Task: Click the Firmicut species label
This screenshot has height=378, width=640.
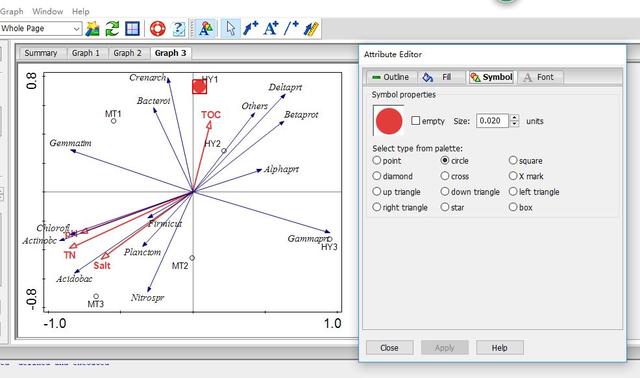Action: [x=165, y=224]
